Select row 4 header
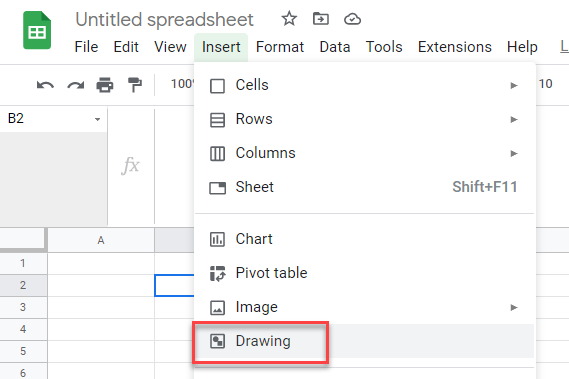The height and width of the screenshot is (379, 569). 23,329
